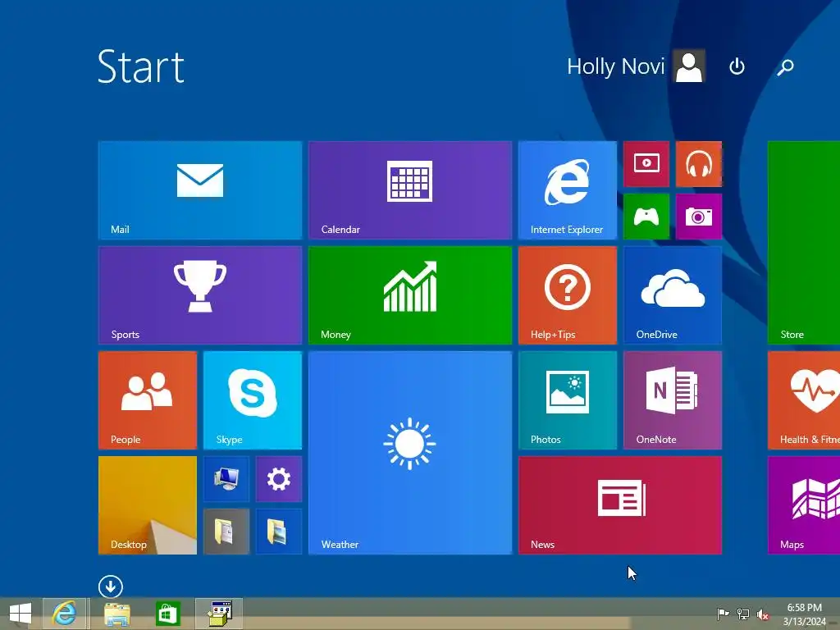Open the Desktop tile
This screenshot has width=840, height=630.
click(x=148, y=505)
